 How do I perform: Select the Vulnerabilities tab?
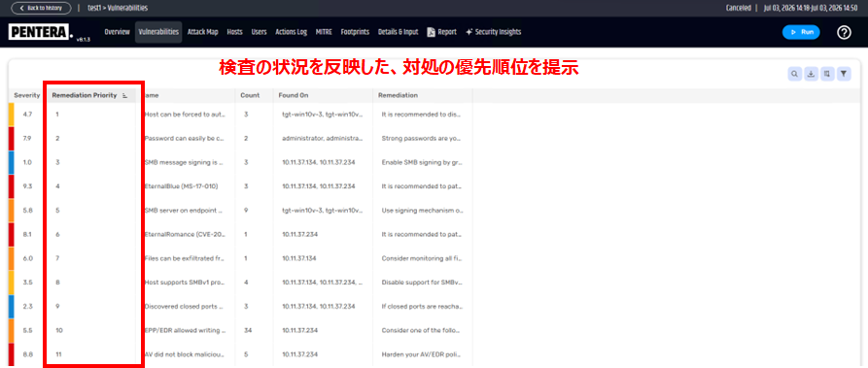click(158, 32)
